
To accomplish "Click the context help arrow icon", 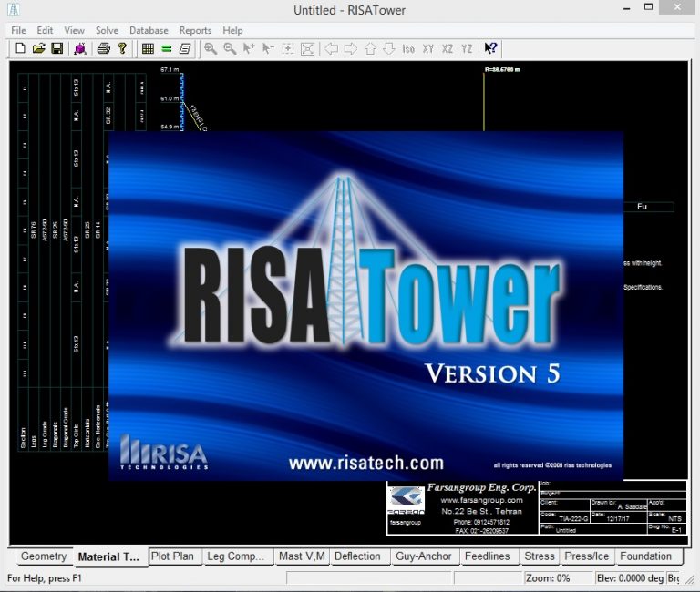I will (x=490, y=48).
